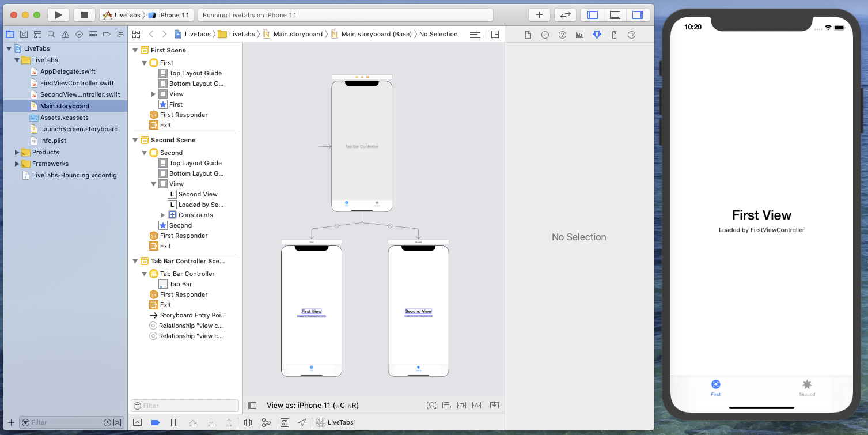Tap the First tab in simulator
The height and width of the screenshot is (435, 868).
[715, 388]
